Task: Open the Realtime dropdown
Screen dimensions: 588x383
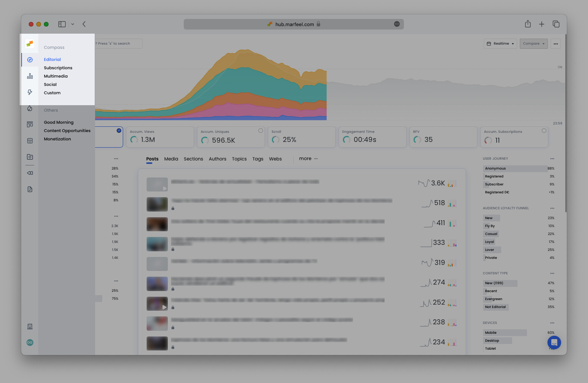Action: click(500, 44)
